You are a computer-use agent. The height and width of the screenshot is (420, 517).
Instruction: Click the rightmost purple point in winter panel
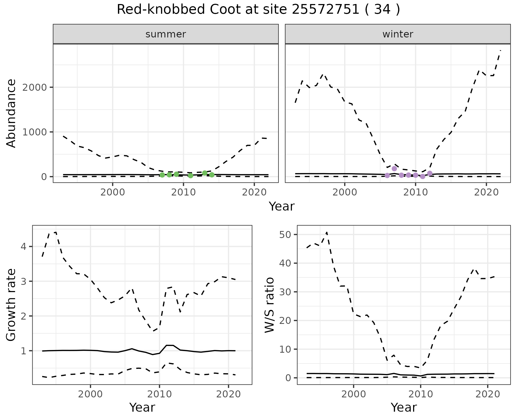click(430, 173)
